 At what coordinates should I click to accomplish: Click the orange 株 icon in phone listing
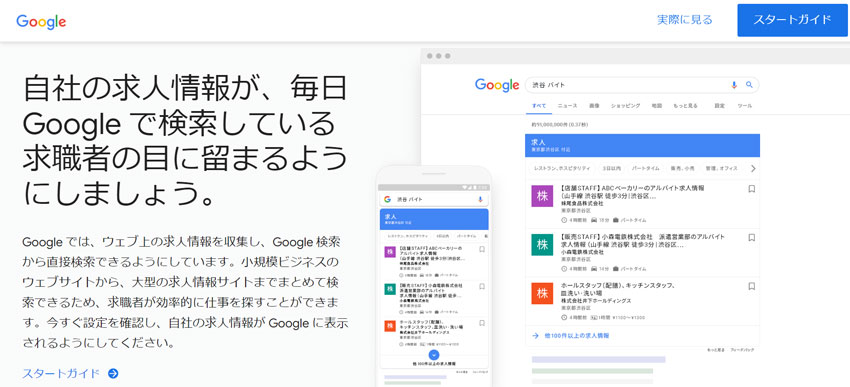[x=389, y=326]
